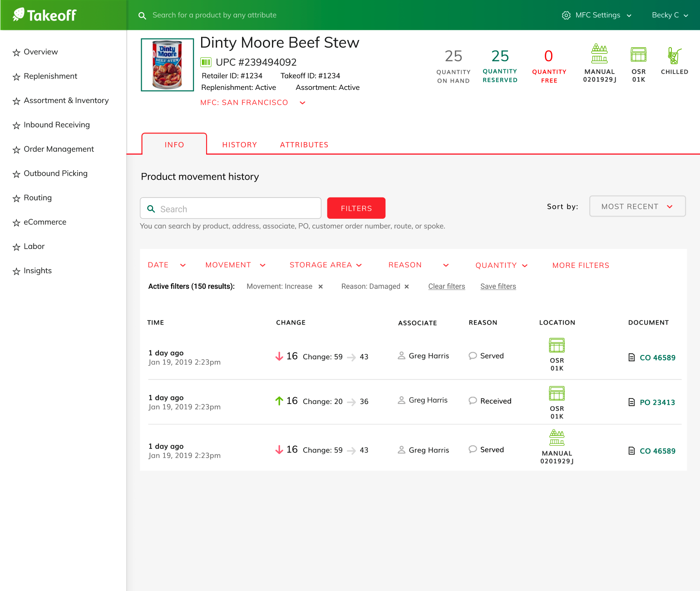Click the barcode icon next to UPC
The image size is (700, 591).
pyautogui.click(x=206, y=62)
